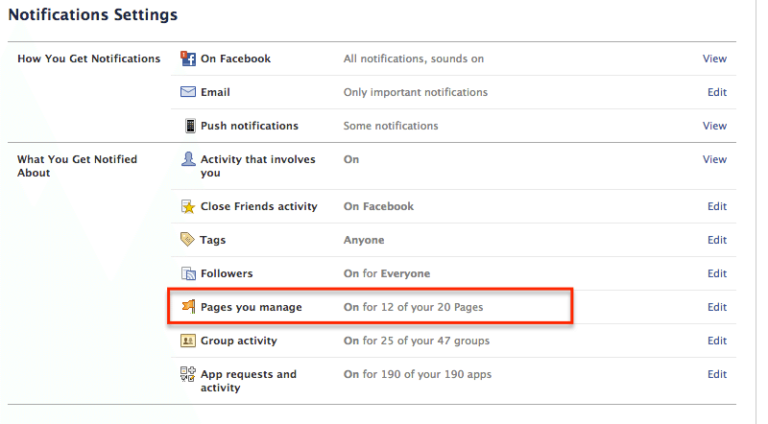Image resolution: width=768 pixels, height=424 pixels.
Task: Select the Tags row label
Action: [x=213, y=240]
